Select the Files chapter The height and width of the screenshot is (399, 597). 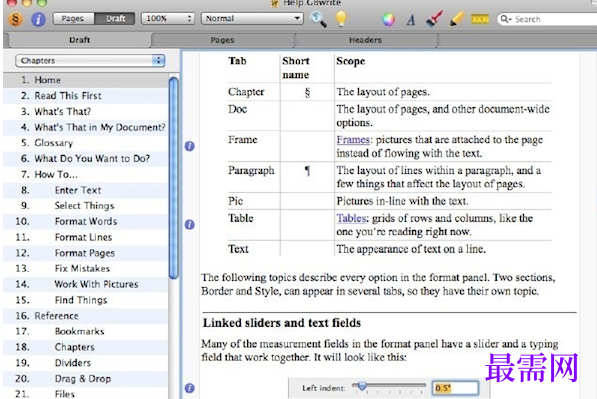coord(86,393)
